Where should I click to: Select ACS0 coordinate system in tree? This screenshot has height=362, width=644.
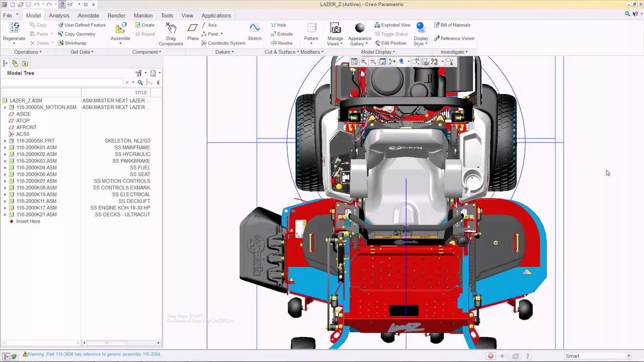pyautogui.click(x=23, y=134)
